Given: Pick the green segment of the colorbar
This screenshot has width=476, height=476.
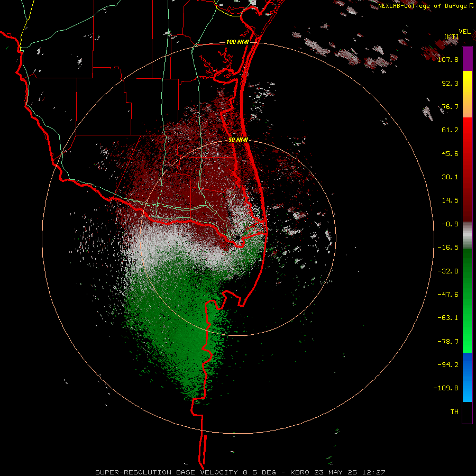Looking at the screenshot, I should 467,301.
